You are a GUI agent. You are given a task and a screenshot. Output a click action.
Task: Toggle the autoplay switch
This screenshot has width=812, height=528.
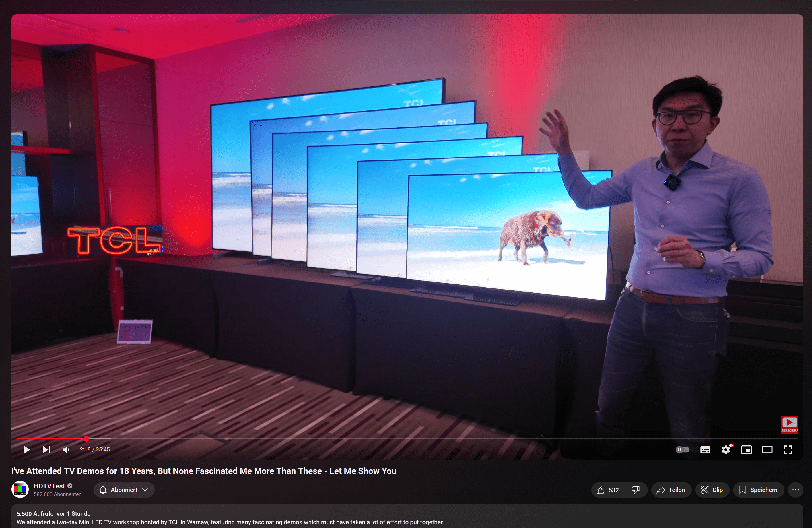pos(682,449)
